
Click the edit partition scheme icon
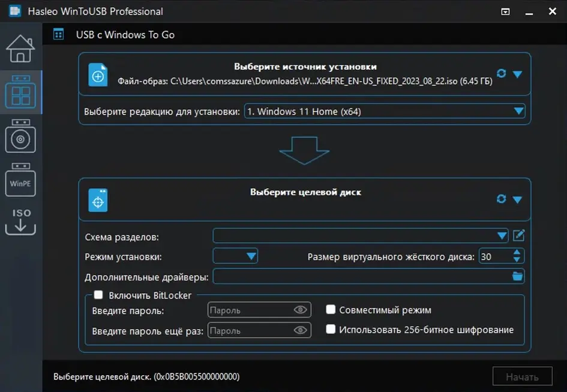518,236
